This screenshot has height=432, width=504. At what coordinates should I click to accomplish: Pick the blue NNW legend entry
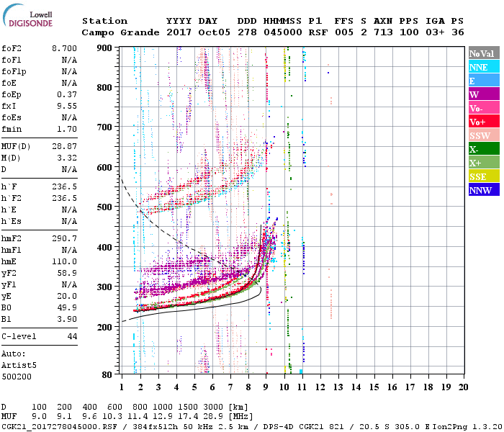pos(483,190)
